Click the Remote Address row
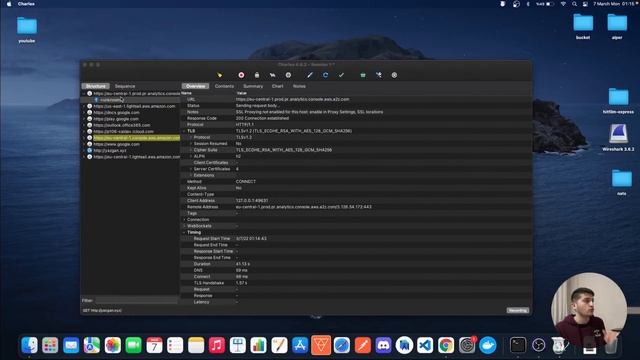Screen dimensions: 640x360 (x=356, y=207)
